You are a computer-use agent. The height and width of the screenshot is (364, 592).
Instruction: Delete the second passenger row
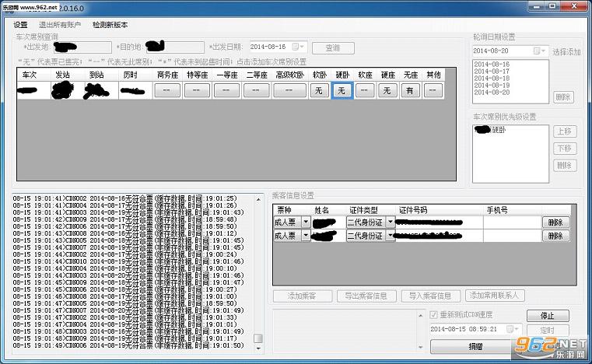(x=555, y=236)
